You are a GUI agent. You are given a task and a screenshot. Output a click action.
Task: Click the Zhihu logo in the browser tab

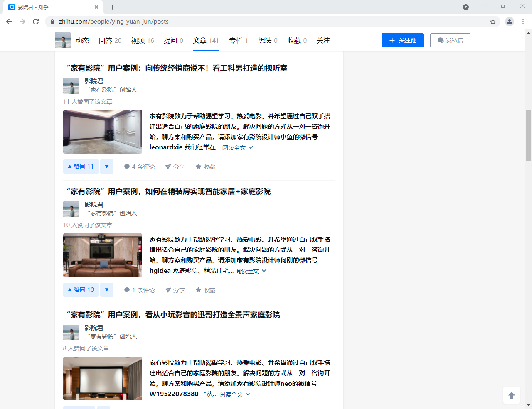pyautogui.click(x=12, y=7)
